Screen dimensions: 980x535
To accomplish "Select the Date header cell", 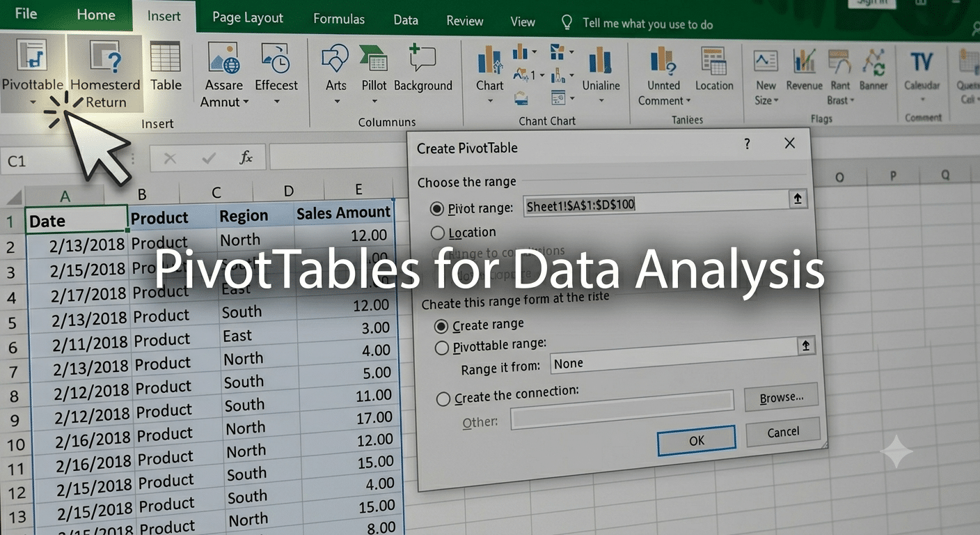I will click(x=77, y=221).
